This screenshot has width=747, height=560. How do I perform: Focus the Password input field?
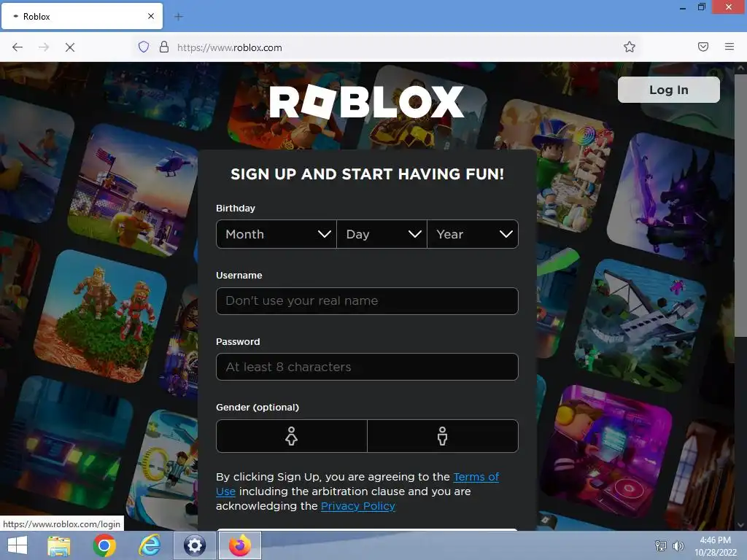tap(368, 367)
